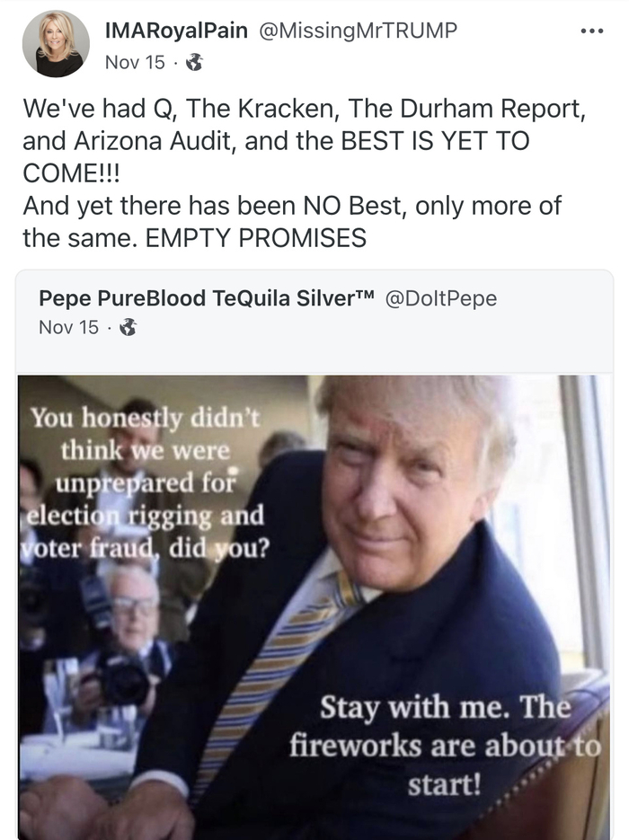Open the IMARoyalPain display name
629x840 pixels.
pos(176,31)
